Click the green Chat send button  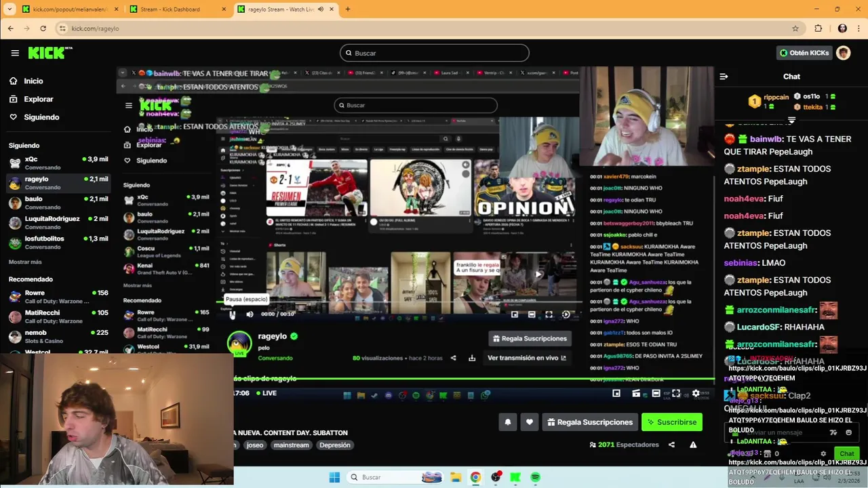pyautogui.click(x=847, y=453)
